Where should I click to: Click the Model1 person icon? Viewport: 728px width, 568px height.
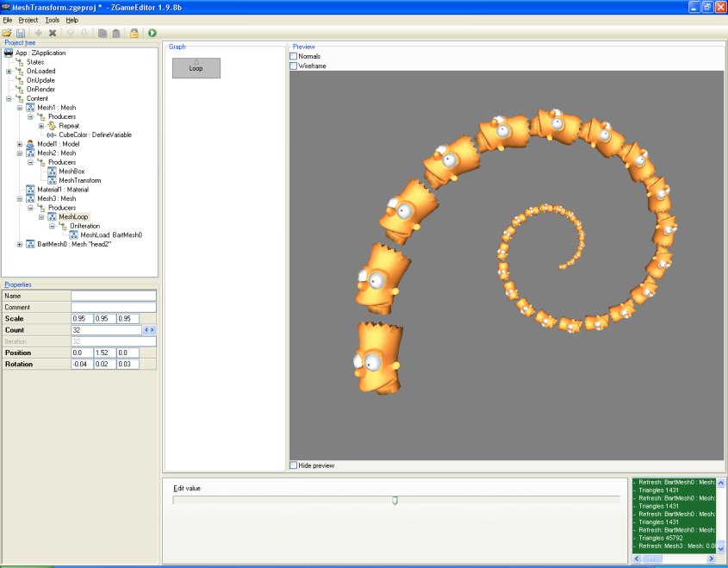coord(30,144)
